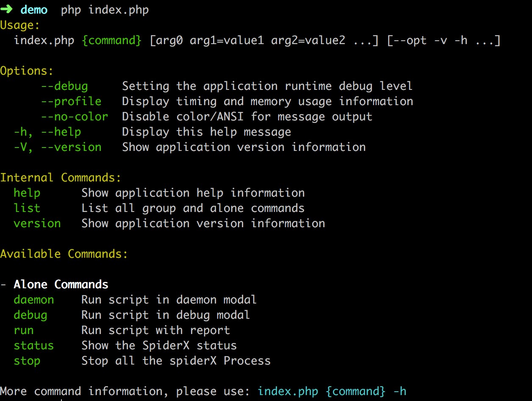Click the 'Alone Commands' group heading
The image size is (532, 401).
click(61, 284)
